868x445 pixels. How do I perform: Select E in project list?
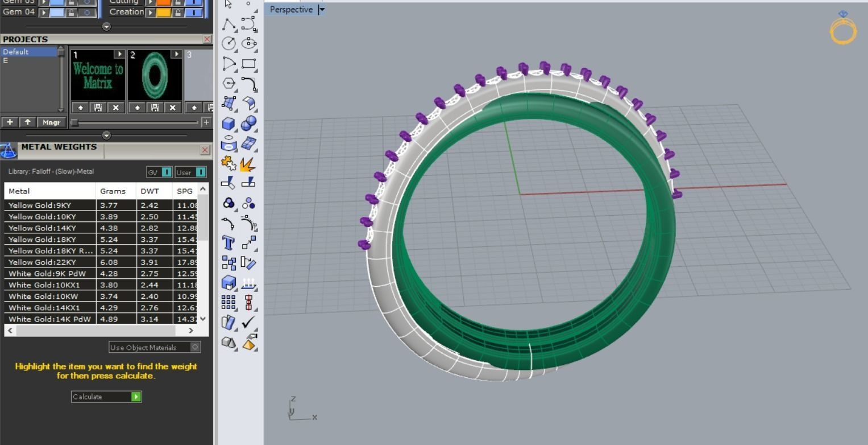click(x=5, y=60)
